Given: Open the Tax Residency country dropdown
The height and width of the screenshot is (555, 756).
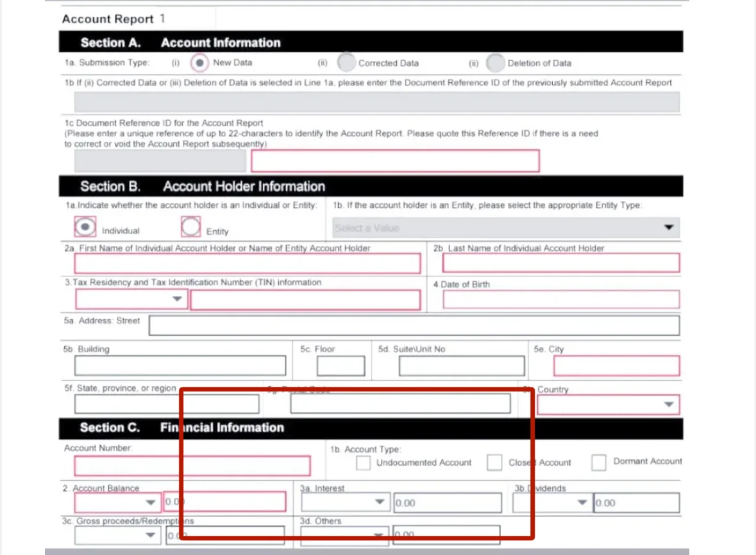Looking at the screenshot, I should pos(131,300).
